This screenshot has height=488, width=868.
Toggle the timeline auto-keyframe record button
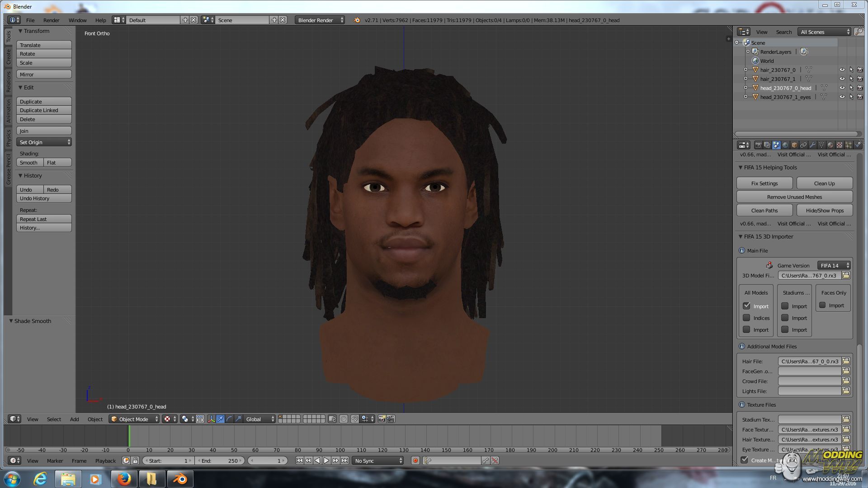(x=415, y=460)
